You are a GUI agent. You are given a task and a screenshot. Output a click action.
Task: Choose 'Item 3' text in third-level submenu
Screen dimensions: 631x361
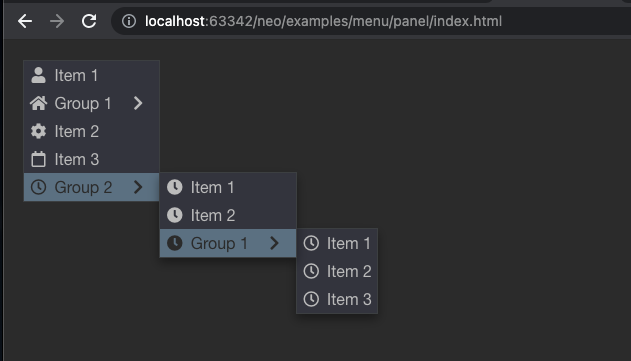[x=349, y=299]
